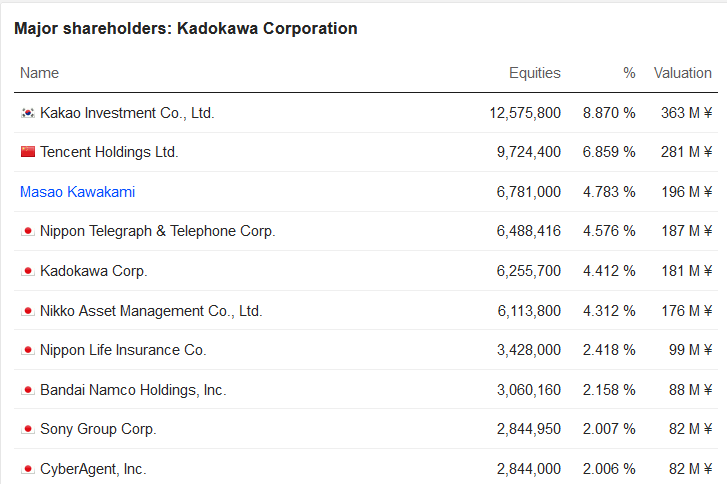727x484 pixels.
Task: Click the South Korea flag beside Kakao Investment
Action: click(27, 113)
